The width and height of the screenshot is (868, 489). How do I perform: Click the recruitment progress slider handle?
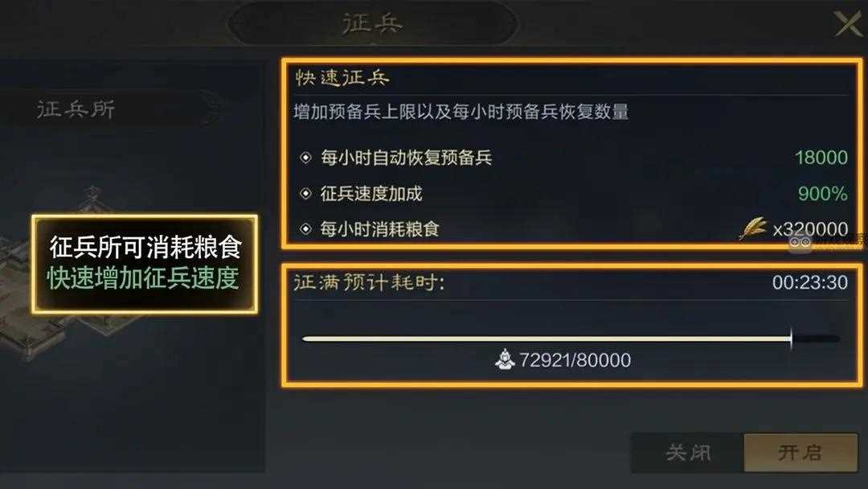tap(792, 339)
